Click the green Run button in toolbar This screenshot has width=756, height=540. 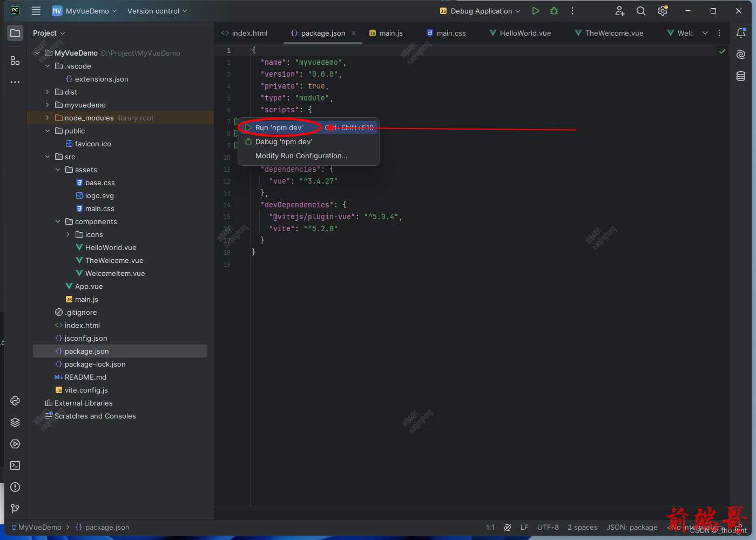point(535,11)
